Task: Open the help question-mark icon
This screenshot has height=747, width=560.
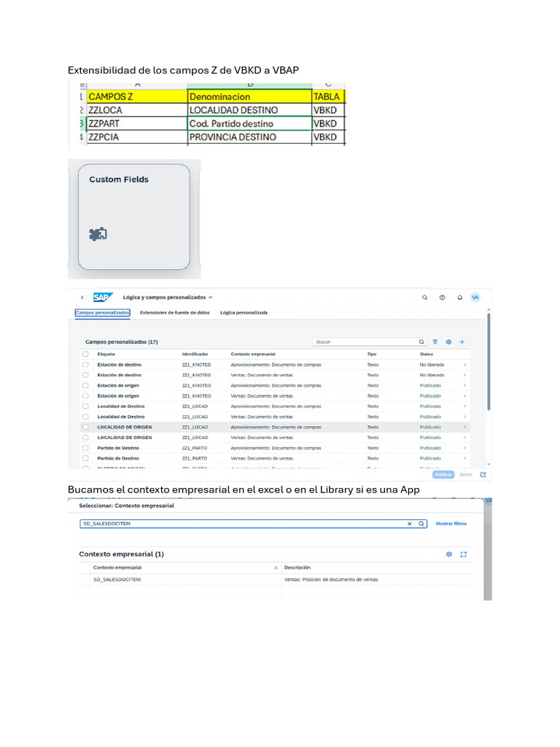Action: coord(443,298)
